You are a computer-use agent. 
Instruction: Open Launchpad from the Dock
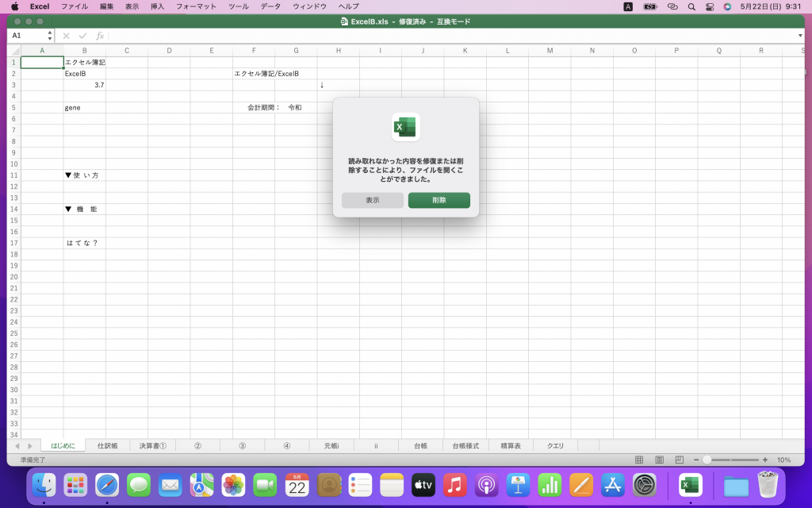point(75,485)
